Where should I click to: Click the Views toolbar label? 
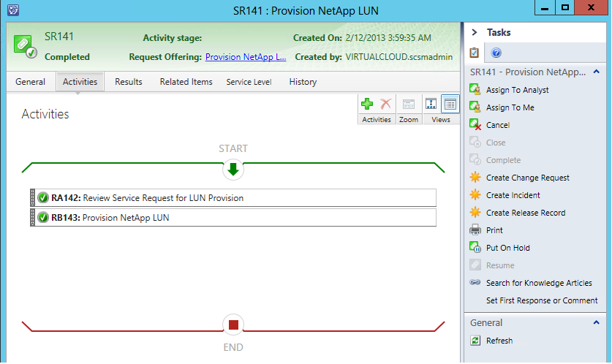[x=441, y=120]
